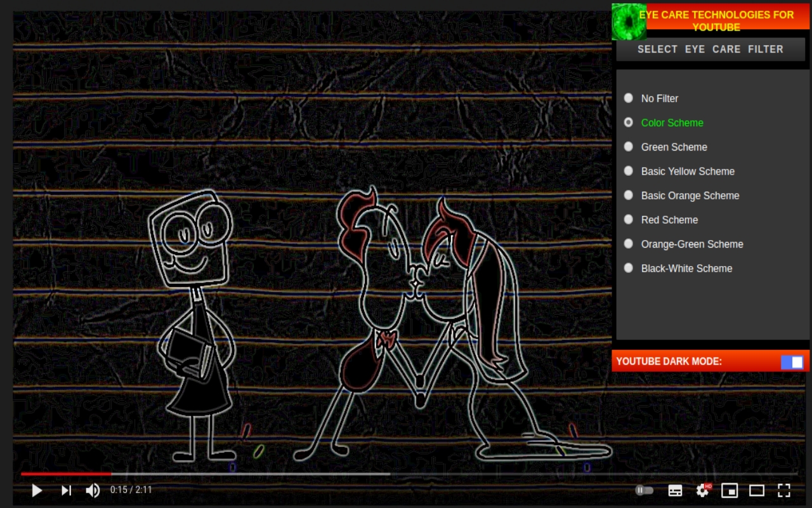Enable the Red Scheme filter

(629, 220)
